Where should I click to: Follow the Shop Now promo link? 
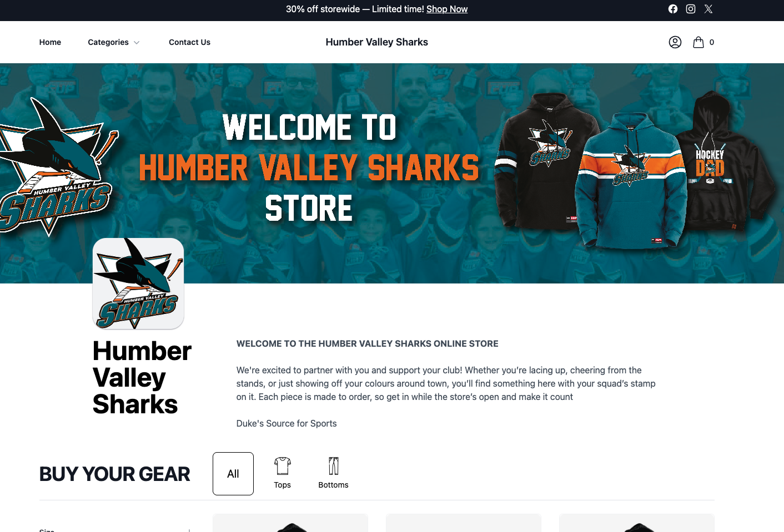click(x=447, y=9)
